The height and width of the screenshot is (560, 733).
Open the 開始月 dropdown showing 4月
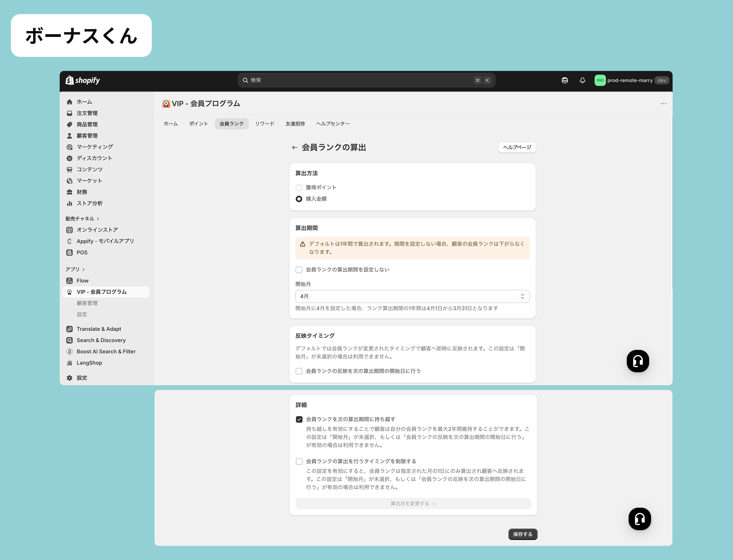coord(412,296)
